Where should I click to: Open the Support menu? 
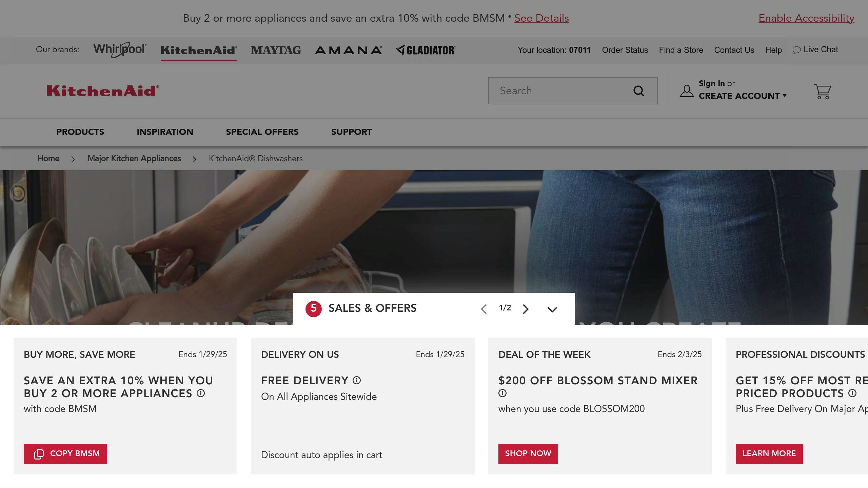pyautogui.click(x=352, y=132)
